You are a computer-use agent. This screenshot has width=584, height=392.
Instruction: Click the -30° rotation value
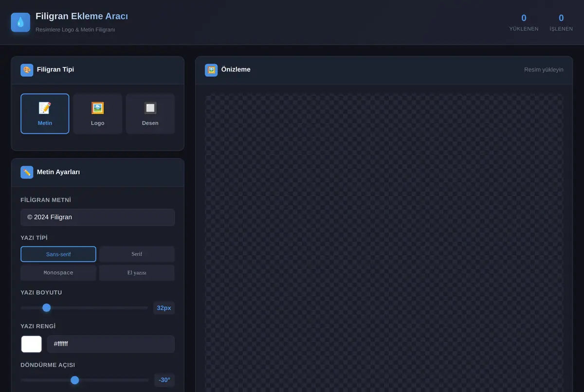pyautogui.click(x=164, y=380)
